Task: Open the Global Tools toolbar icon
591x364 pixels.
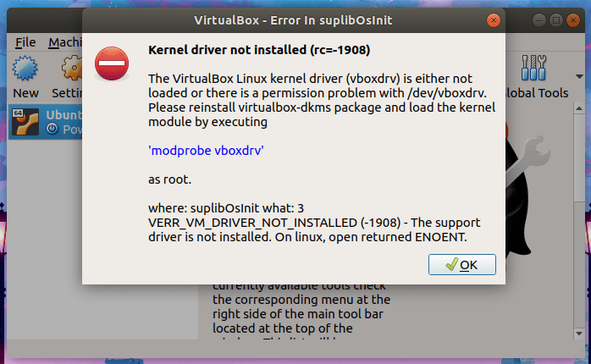Action: (534, 69)
